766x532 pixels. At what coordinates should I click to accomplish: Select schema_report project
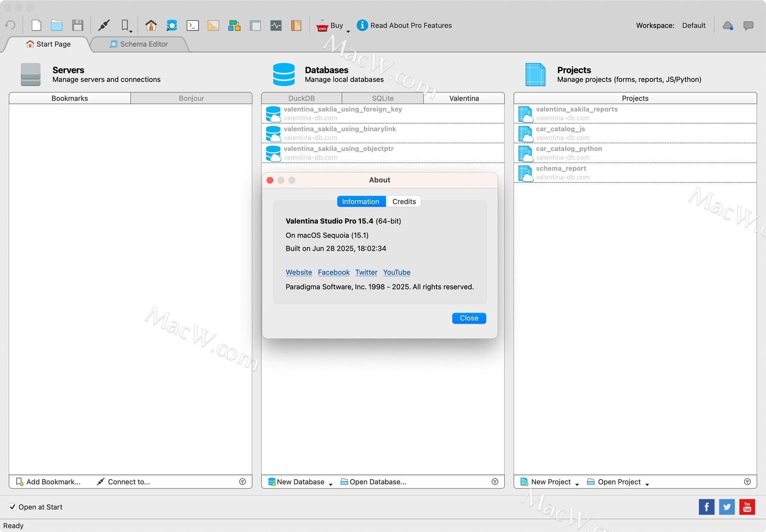point(635,173)
